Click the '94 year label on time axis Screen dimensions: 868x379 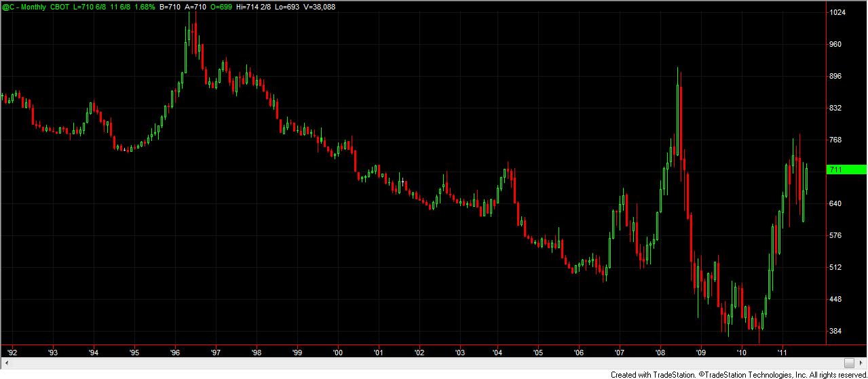point(94,353)
